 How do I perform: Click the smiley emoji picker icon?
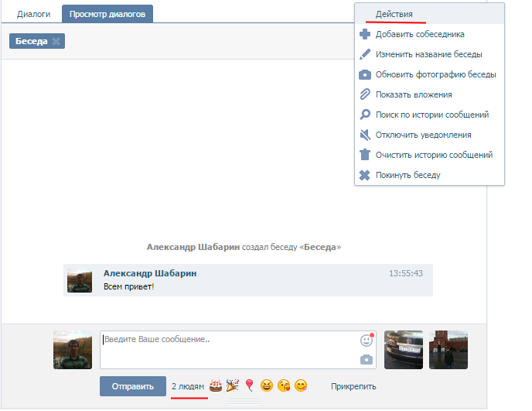pos(367,341)
